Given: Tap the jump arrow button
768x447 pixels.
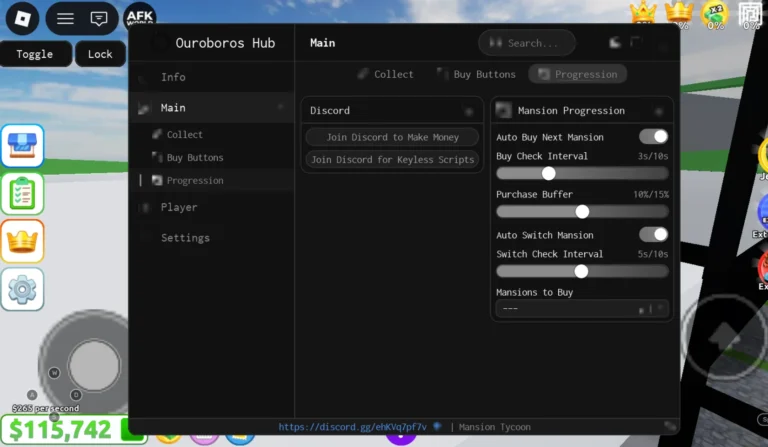Looking at the screenshot, I should (x=725, y=337).
